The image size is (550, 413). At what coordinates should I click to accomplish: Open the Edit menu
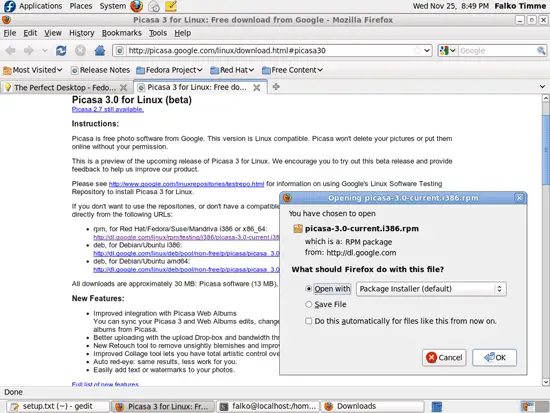pos(30,33)
